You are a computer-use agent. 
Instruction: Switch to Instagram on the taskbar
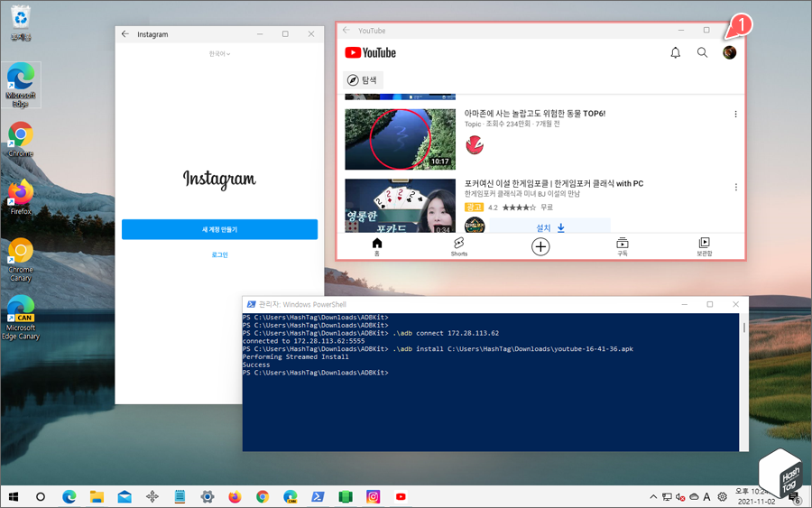[373, 497]
